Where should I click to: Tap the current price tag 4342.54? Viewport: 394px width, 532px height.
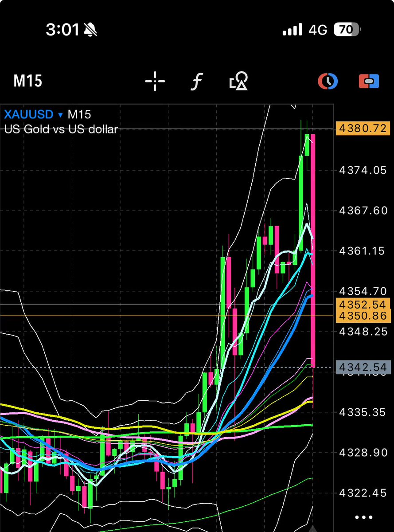click(363, 367)
